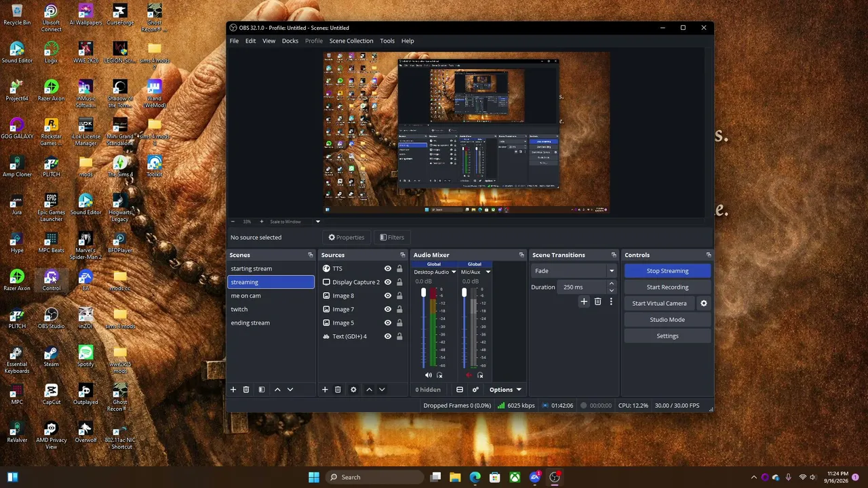Screen dimensions: 868x488
Task: Delete the selected source using the Sources trash icon
Action: pos(338,390)
